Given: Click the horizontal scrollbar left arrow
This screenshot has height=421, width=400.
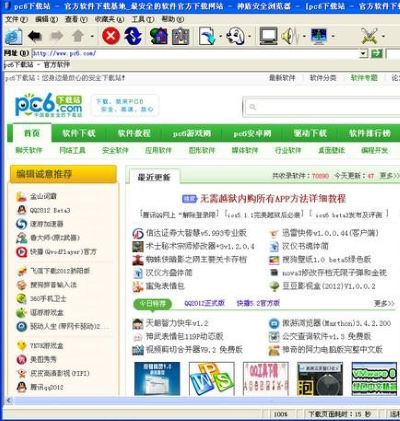Looking at the screenshot, I should [x=9, y=401].
